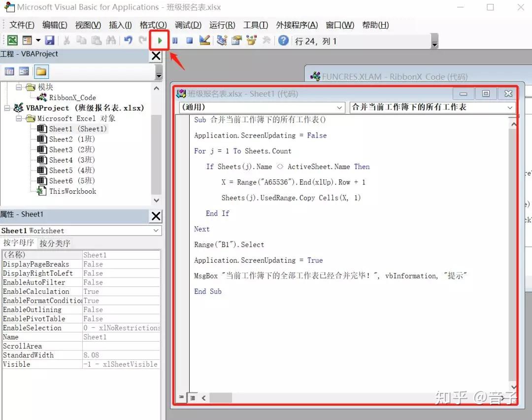Click the View Microsoft Excel toolbar icon

12,40
